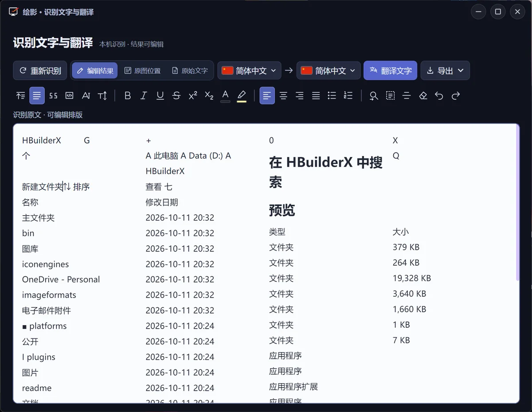Viewport: 532px width, 412px height.
Task: Switch to the 编辑结果 tab
Action: click(95, 71)
